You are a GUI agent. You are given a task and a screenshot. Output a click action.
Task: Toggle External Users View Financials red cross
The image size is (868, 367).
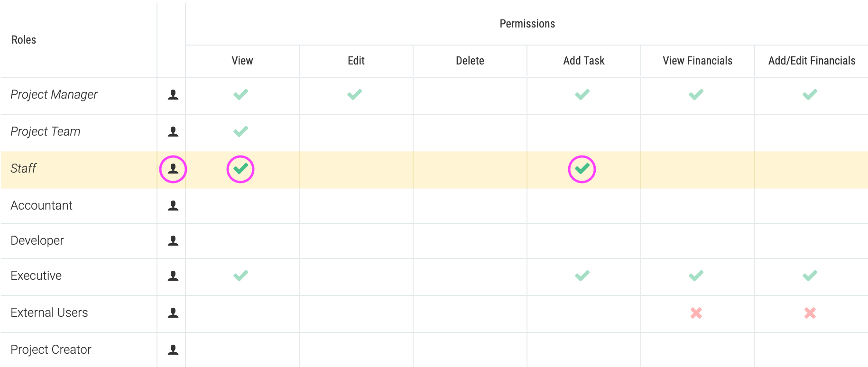696,313
